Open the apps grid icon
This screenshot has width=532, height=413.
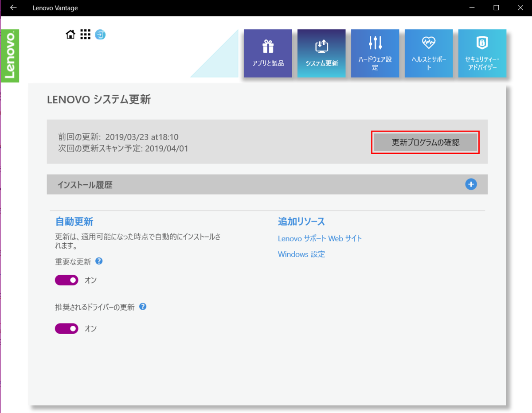pos(86,35)
